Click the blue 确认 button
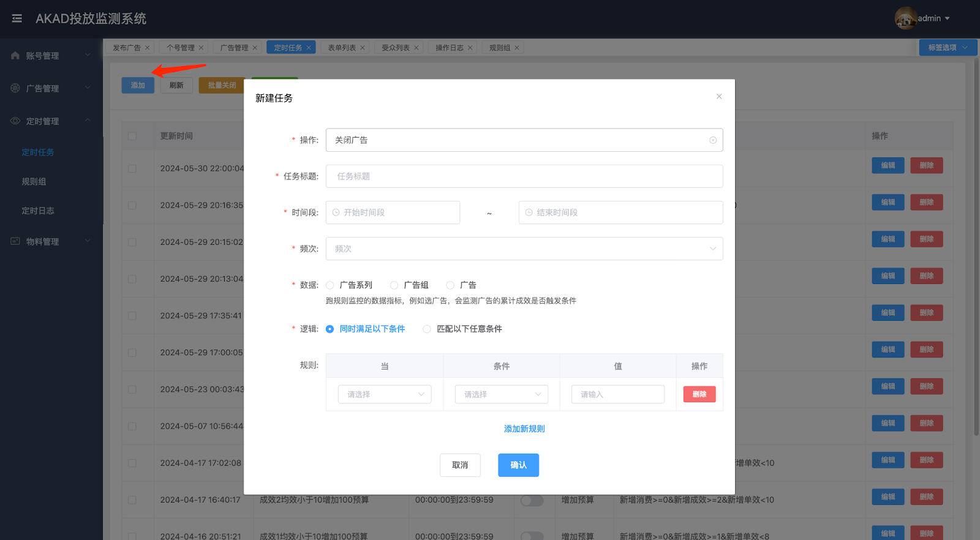The height and width of the screenshot is (540, 980). click(518, 465)
